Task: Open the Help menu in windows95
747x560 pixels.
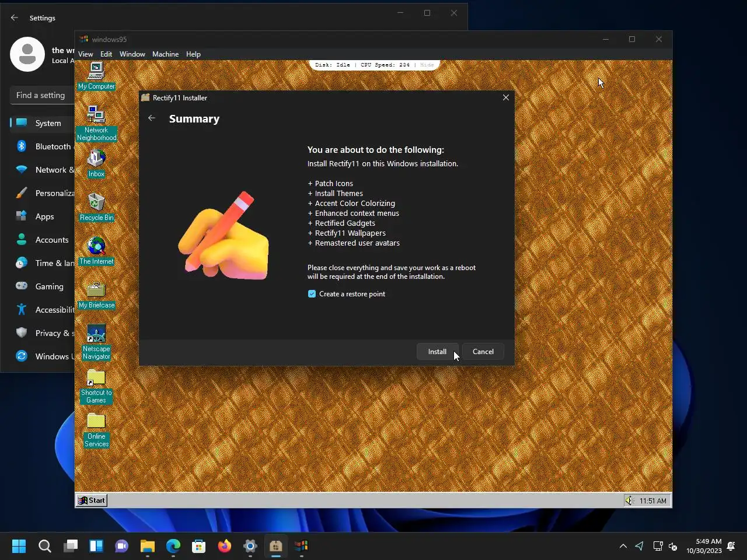Action: point(194,54)
